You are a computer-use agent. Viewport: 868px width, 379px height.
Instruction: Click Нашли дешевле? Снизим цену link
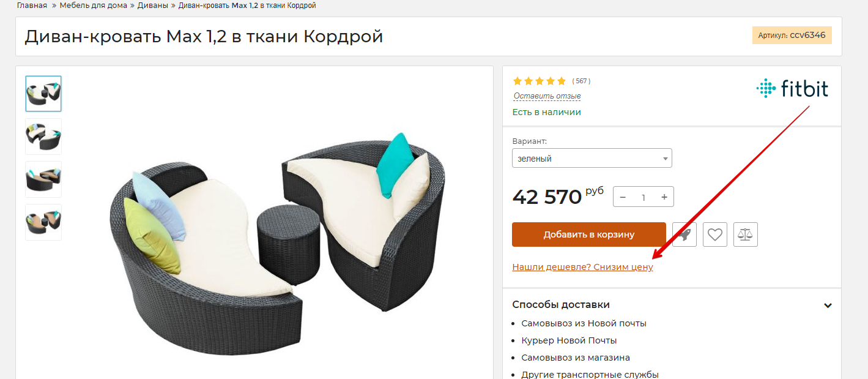pyautogui.click(x=582, y=268)
